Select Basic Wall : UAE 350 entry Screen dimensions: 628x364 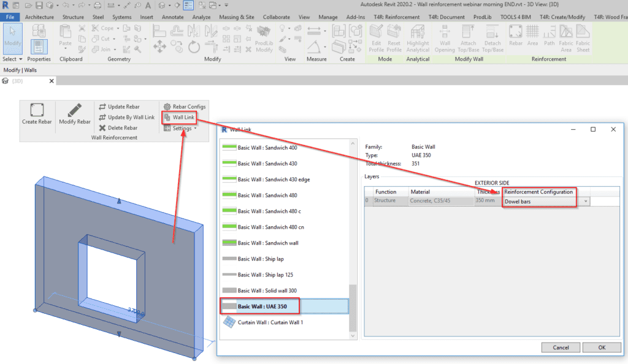click(x=285, y=306)
